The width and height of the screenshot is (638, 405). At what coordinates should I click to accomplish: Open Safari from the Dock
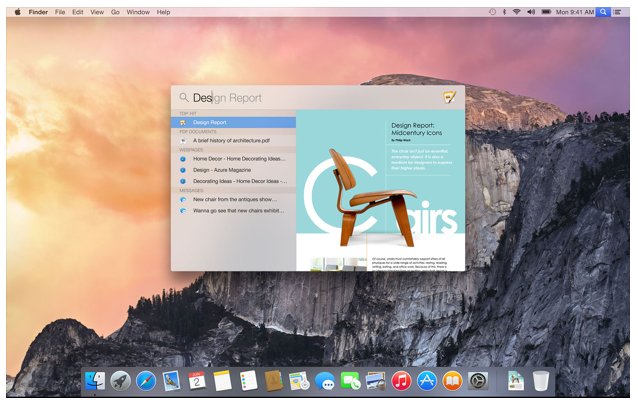tap(146, 380)
